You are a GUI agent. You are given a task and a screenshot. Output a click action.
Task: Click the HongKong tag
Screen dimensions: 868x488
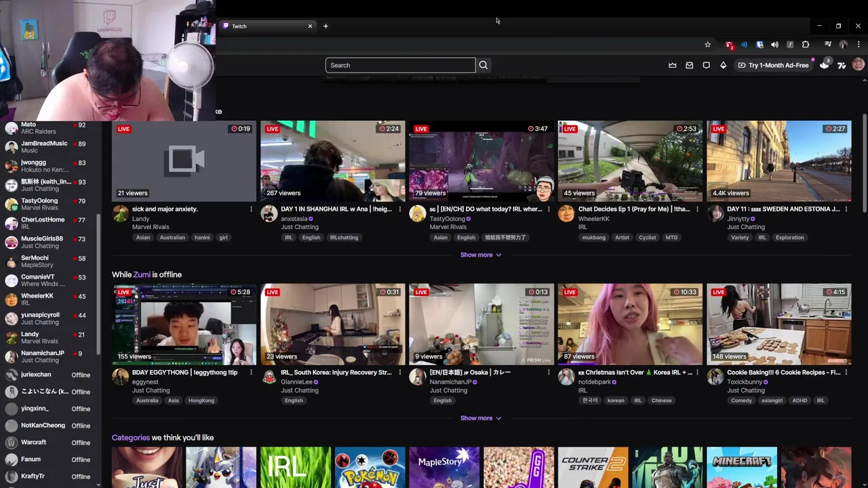click(201, 401)
